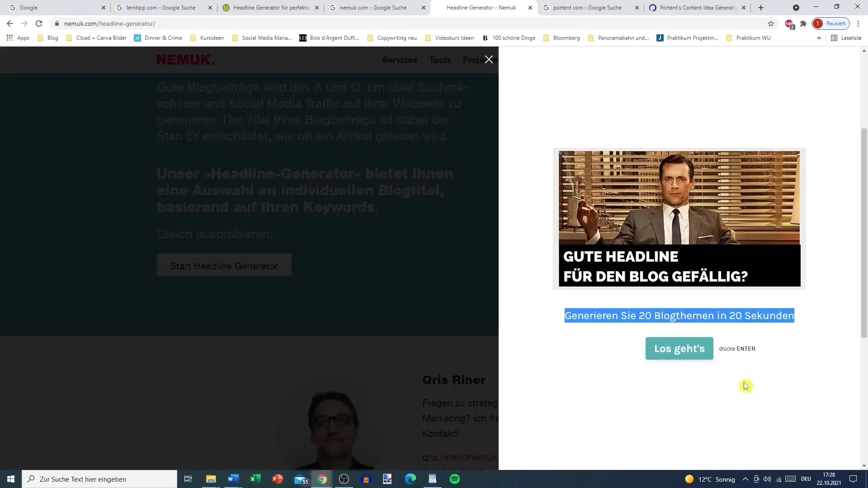
Task: Open OBS Studio from taskbar
Action: (x=344, y=479)
